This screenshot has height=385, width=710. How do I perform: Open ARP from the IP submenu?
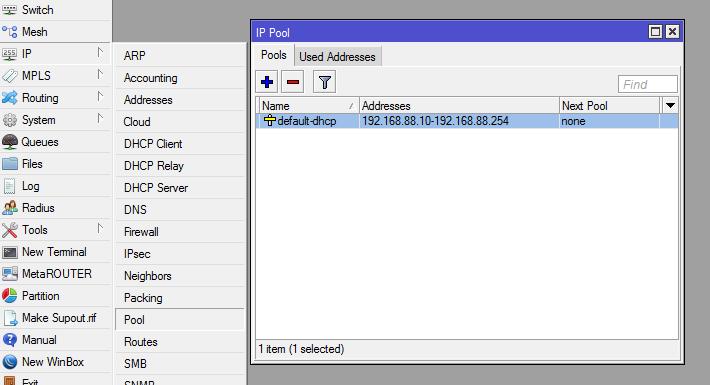tap(180, 56)
